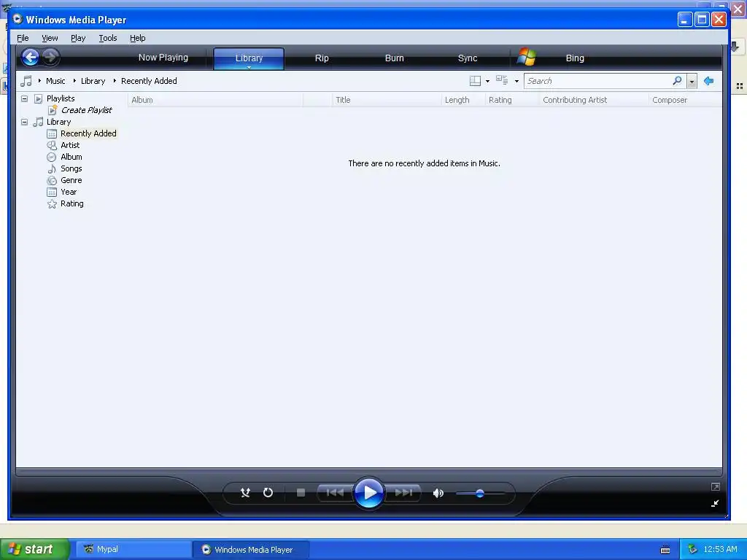Click the Create Playlist link
This screenshot has width=747, height=560.
tap(86, 110)
